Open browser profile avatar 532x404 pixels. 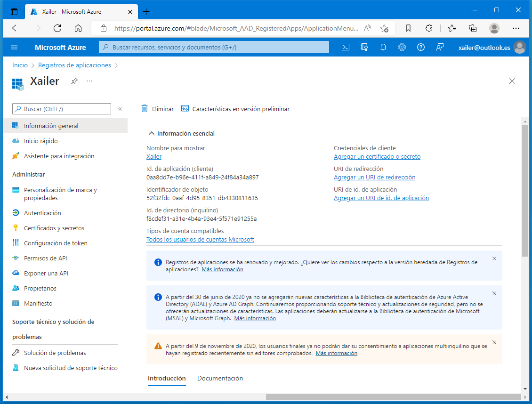pyautogui.click(x=494, y=29)
